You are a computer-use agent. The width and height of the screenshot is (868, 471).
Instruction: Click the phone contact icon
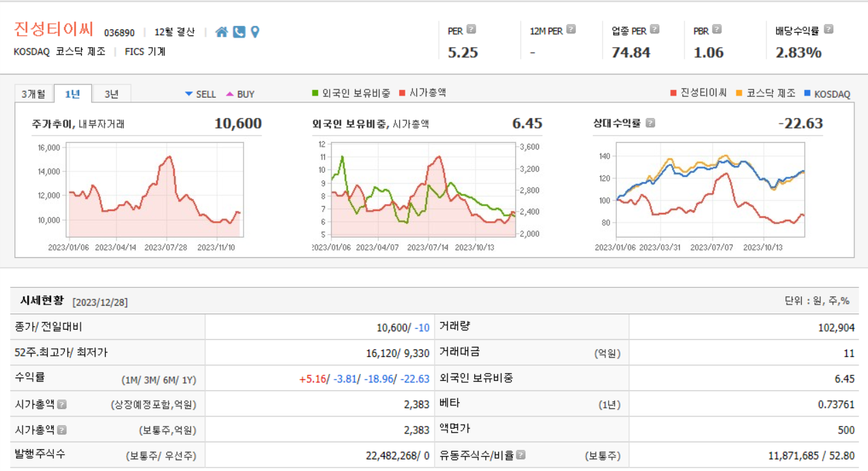pyautogui.click(x=239, y=31)
